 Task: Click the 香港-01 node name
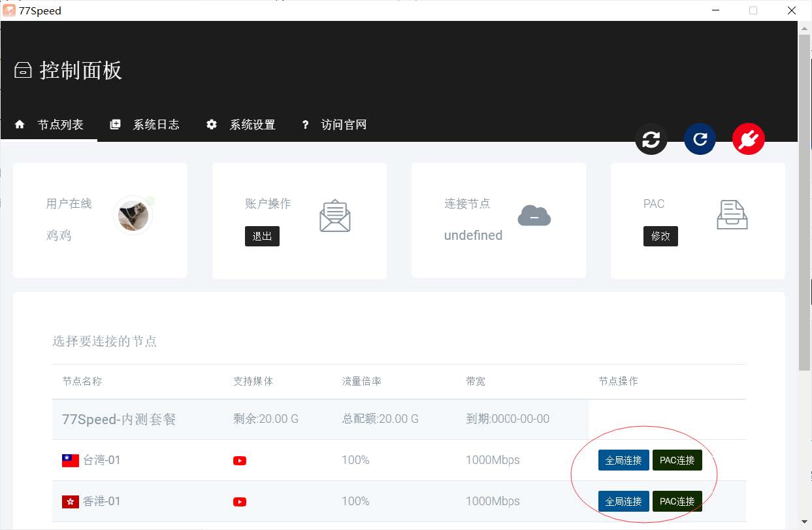[x=102, y=501]
